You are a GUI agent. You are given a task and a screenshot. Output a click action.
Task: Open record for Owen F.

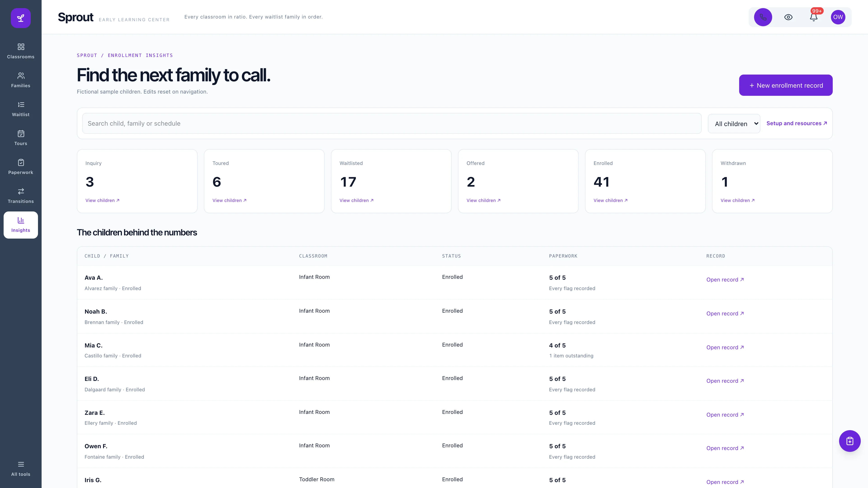[725, 448]
